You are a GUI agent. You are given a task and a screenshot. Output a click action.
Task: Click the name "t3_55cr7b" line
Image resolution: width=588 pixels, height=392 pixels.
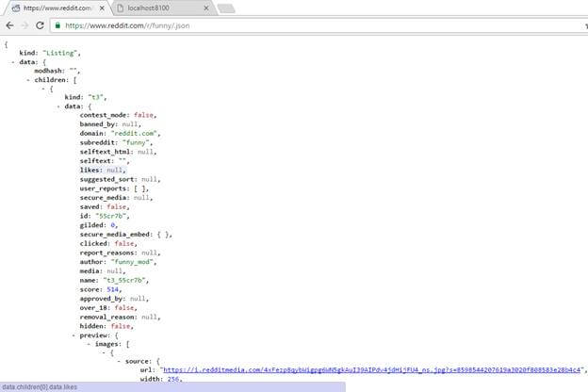coord(114,280)
